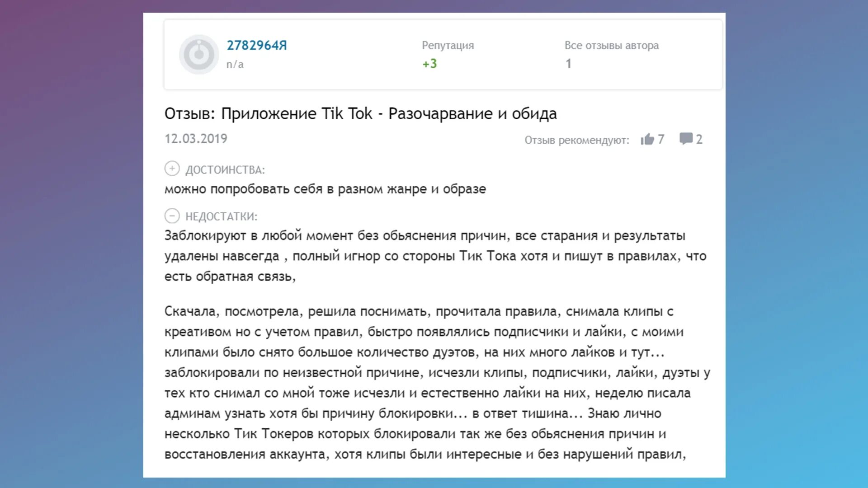Click the thumbs-up recommend icon
The image size is (868, 488).
pos(647,139)
